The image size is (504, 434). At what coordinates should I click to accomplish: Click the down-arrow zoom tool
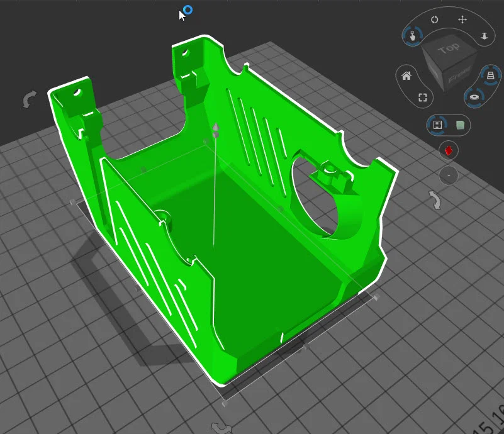tap(484, 36)
